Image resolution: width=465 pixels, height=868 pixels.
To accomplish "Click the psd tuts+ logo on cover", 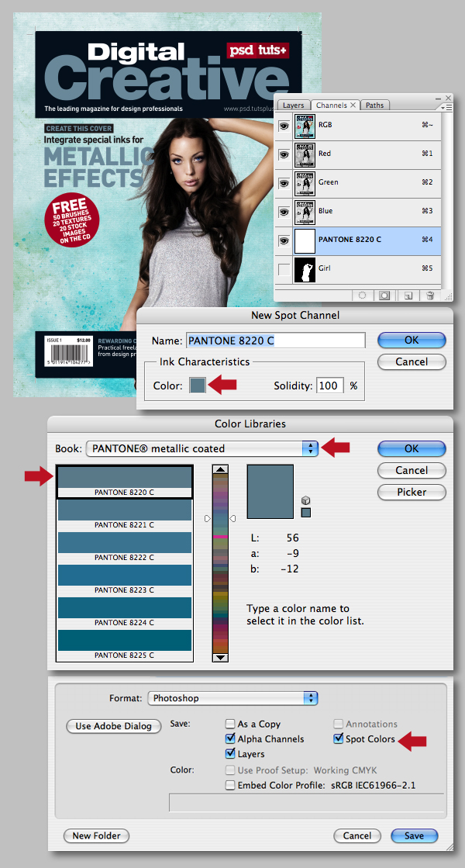I will [257, 50].
